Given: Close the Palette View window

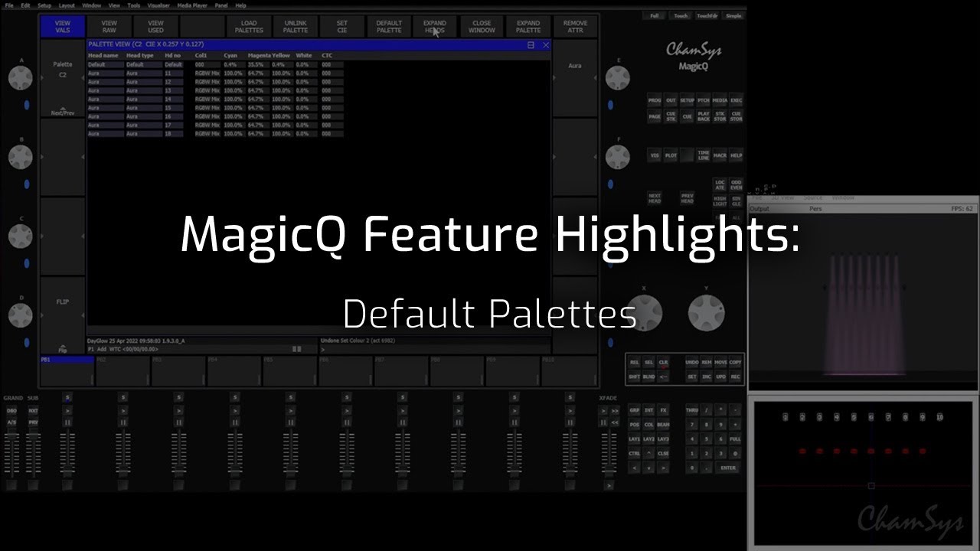Looking at the screenshot, I should click(x=546, y=45).
